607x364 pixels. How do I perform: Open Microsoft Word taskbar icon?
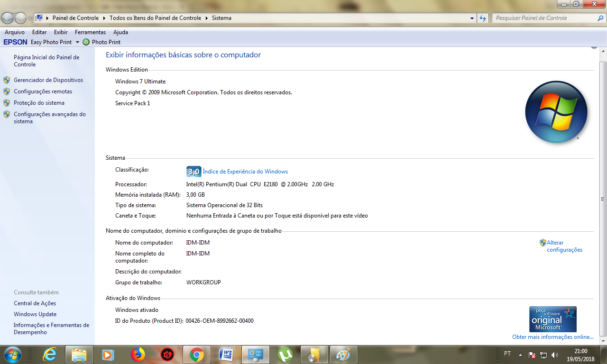click(226, 355)
